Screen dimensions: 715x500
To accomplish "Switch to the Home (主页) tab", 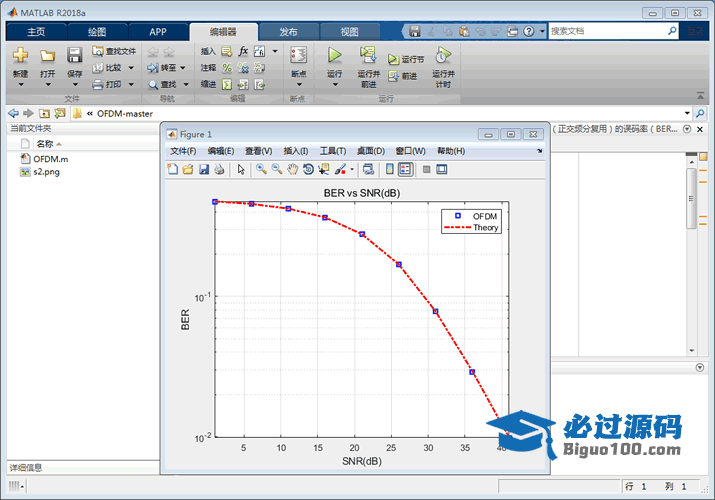I will click(36, 32).
